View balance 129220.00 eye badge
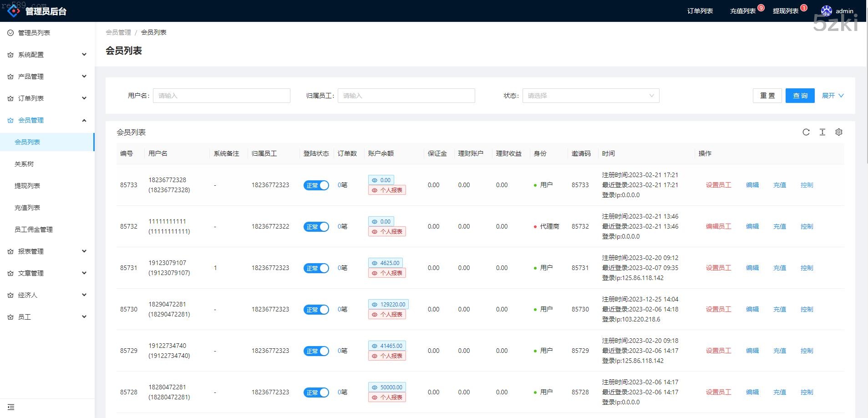The image size is (868, 418). coord(388,305)
